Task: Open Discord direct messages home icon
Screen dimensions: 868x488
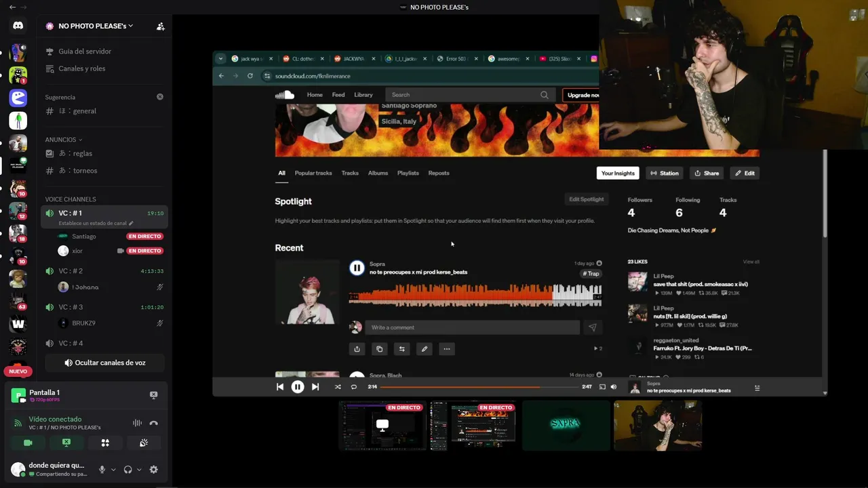Action: [18, 26]
